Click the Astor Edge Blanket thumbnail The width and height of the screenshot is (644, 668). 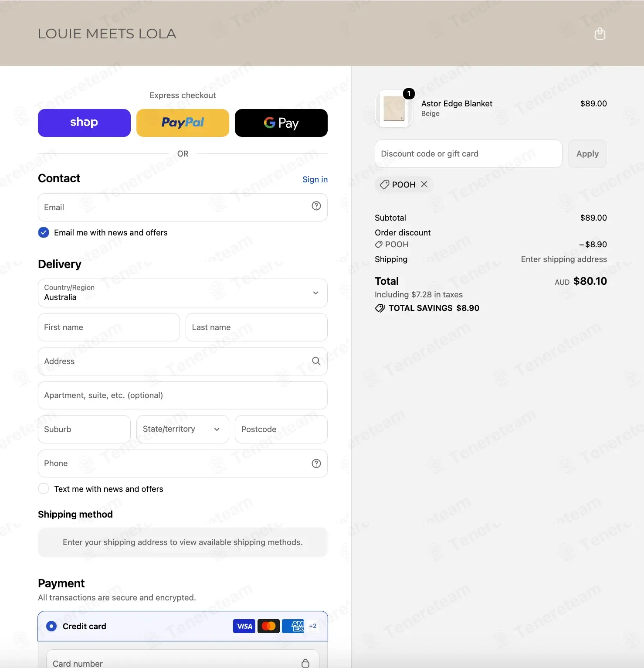394,109
